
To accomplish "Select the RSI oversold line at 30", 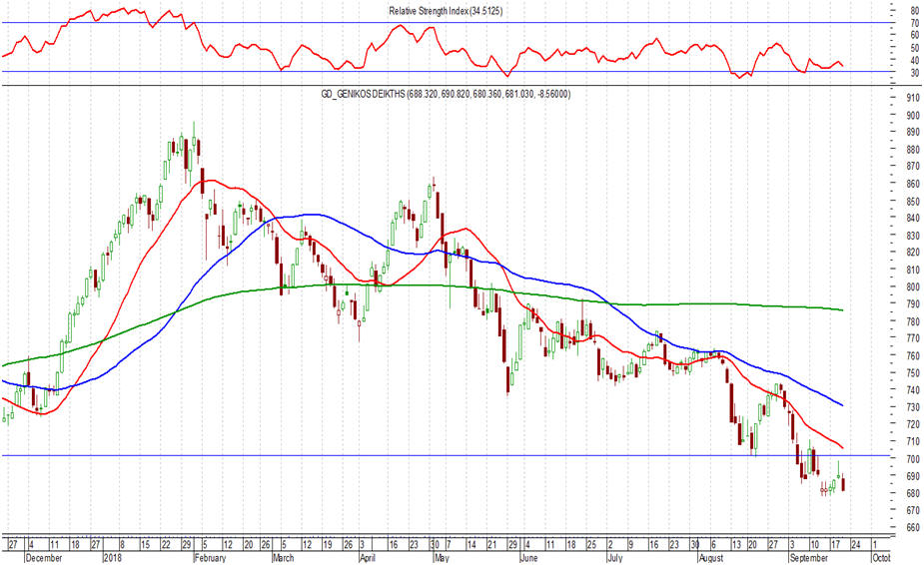I will 446,72.
